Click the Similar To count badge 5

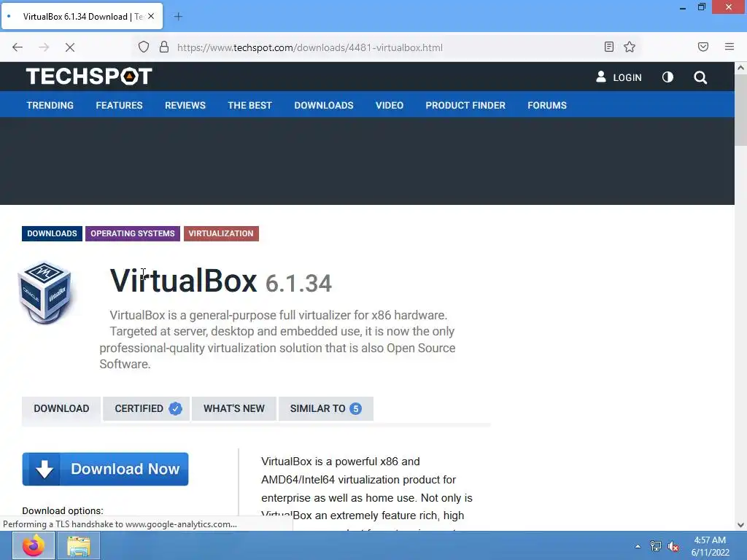pyautogui.click(x=355, y=408)
